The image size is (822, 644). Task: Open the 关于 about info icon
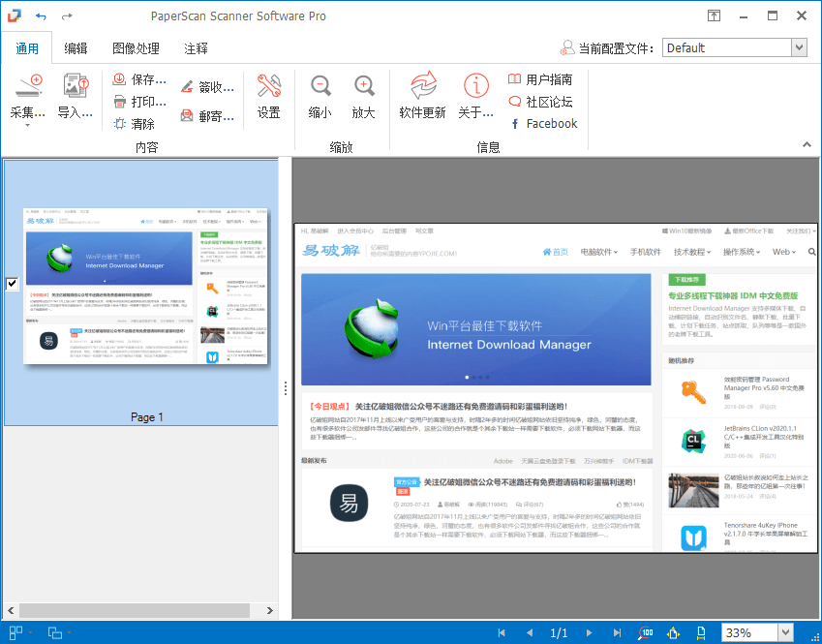point(475,87)
